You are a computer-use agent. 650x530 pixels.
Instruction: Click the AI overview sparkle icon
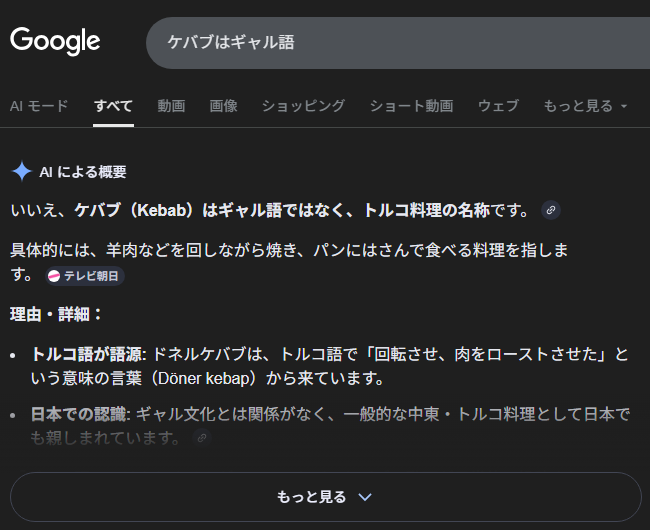(21, 171)
